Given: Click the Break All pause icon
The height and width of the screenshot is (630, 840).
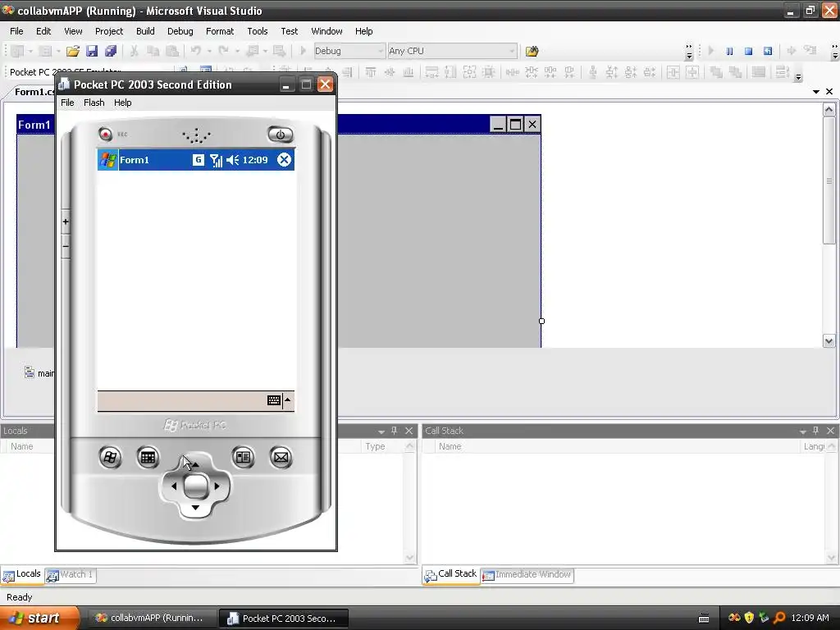Looking at the screenshot, I should click(x=729, y=51).
